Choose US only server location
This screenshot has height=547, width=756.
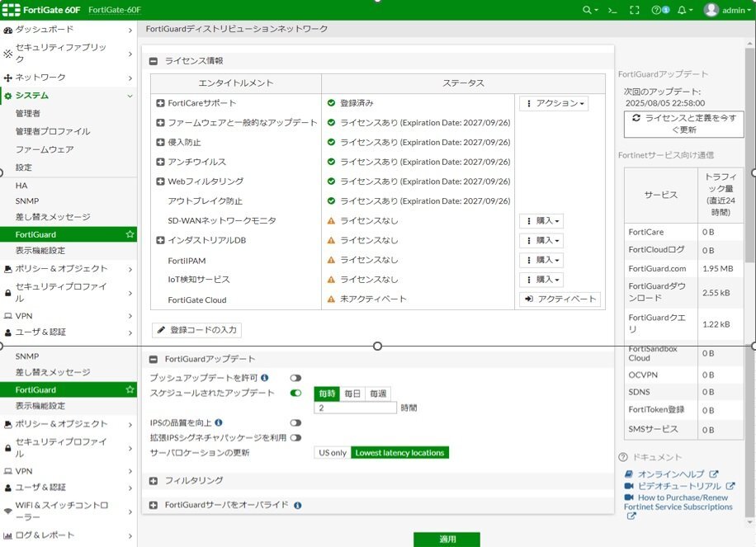pos(333,453)
